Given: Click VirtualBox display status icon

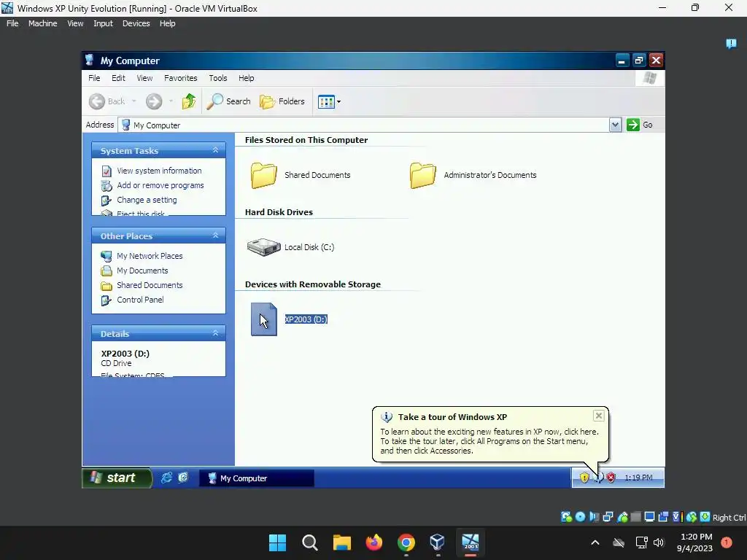Looking at the screenshot, I should tap(649, 517).
